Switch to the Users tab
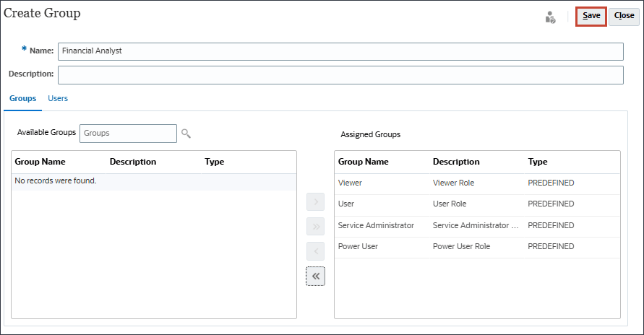This screenshot has height=335, width=644. point(58,98)
